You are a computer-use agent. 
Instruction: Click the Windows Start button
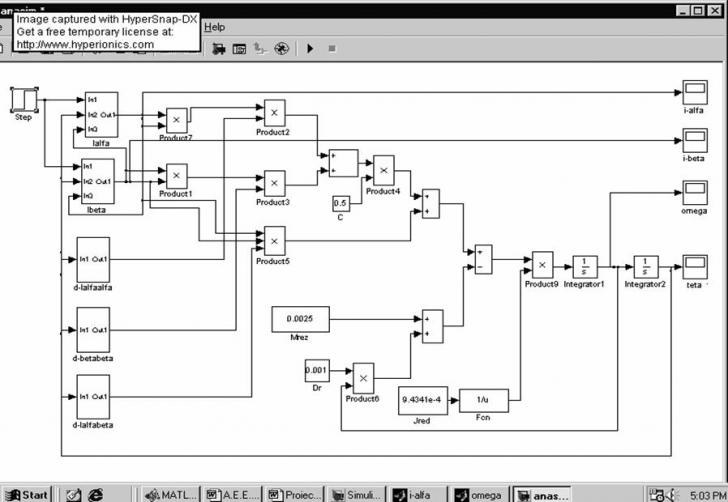point(27,494)
